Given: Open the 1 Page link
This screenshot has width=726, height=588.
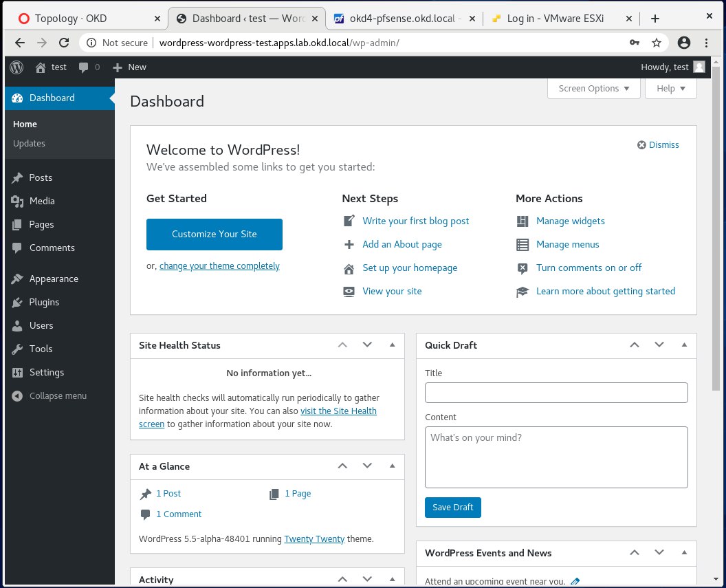Looking at the screenshot, I should point(298,494).
